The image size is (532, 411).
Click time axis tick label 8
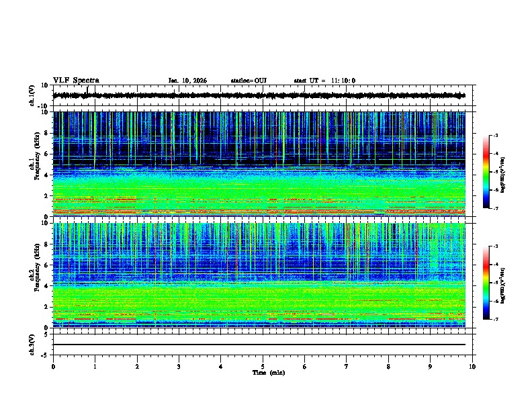pyautogui.click(x=388, y=367)
